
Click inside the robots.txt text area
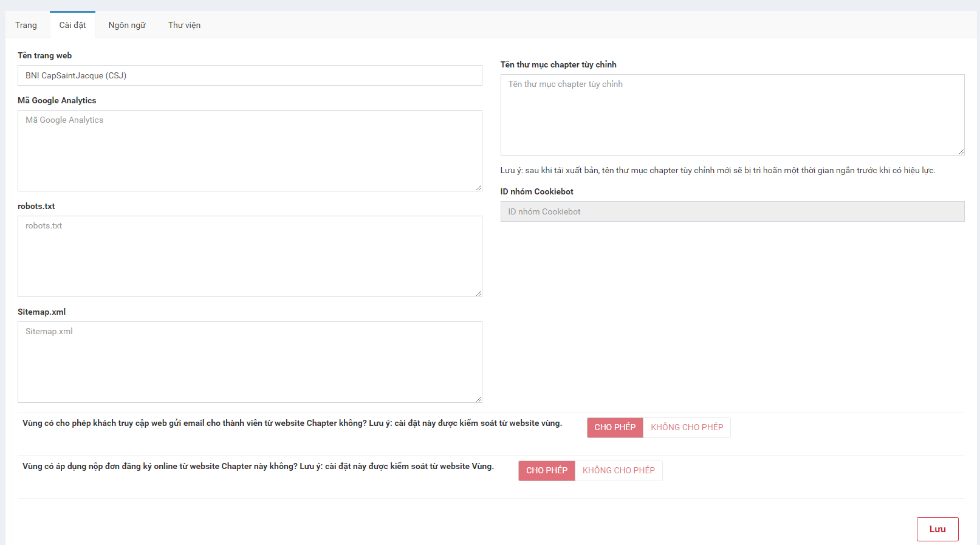250,256
